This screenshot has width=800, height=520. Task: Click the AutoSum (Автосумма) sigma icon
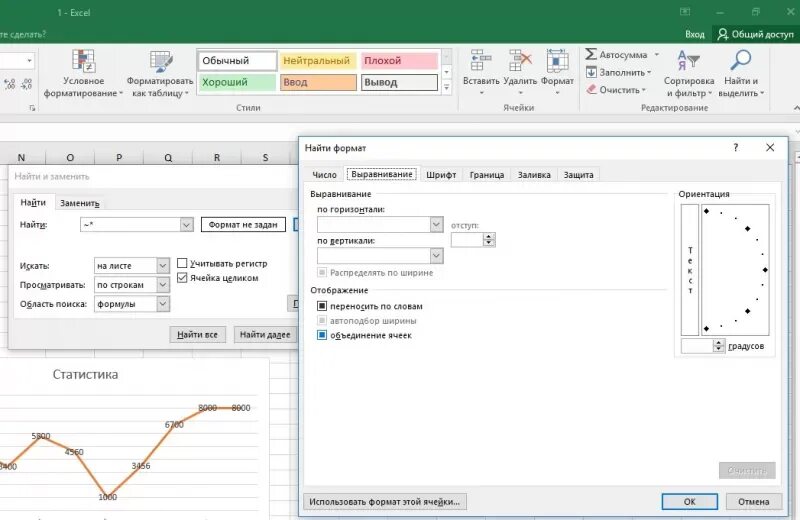591,54
